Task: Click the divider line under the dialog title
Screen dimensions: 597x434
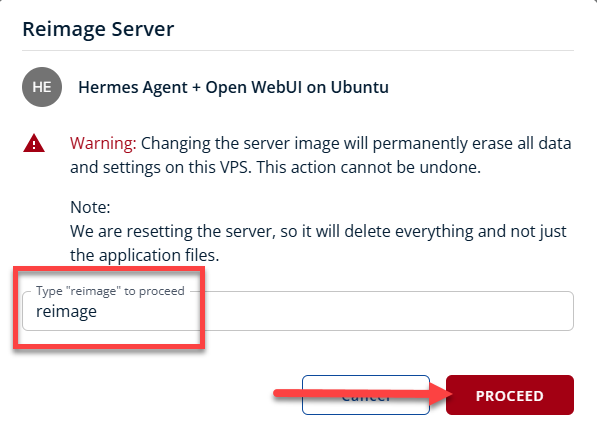Action: pos(298,50)
